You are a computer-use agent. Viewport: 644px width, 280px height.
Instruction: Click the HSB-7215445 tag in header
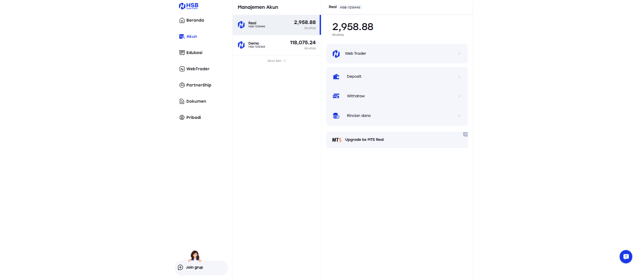[350, 7]
